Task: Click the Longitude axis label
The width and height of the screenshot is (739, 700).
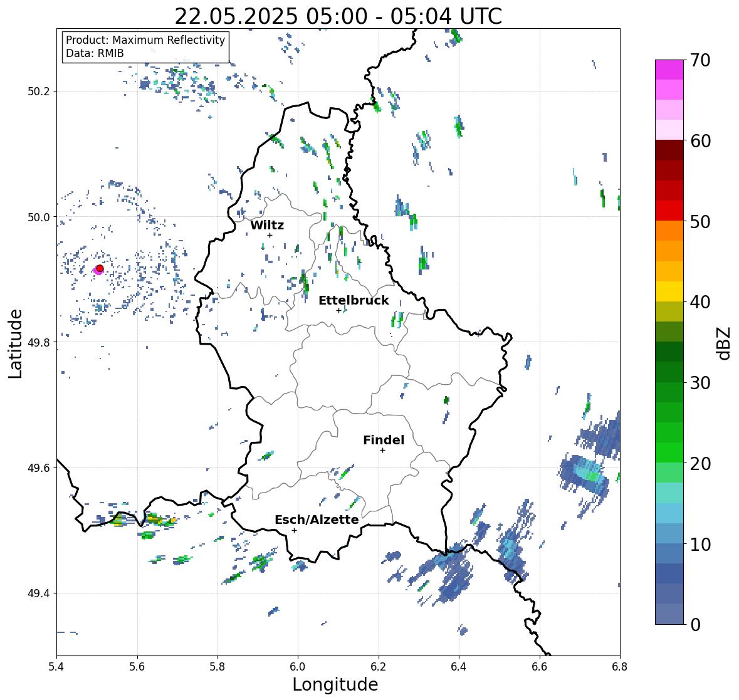Action: coord(335,684)
